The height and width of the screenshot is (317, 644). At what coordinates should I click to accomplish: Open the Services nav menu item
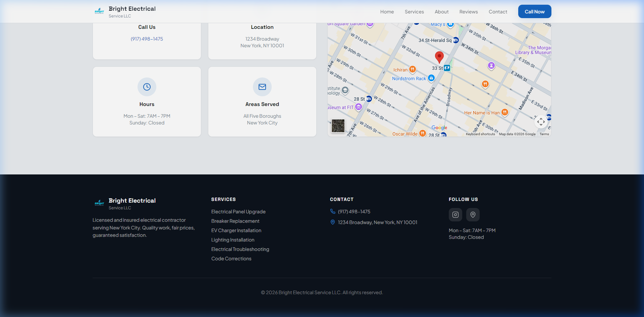click(414, 12)
